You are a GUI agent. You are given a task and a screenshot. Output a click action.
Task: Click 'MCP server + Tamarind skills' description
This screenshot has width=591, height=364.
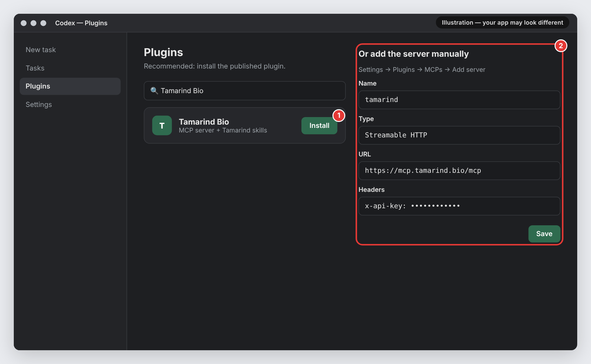223,131
